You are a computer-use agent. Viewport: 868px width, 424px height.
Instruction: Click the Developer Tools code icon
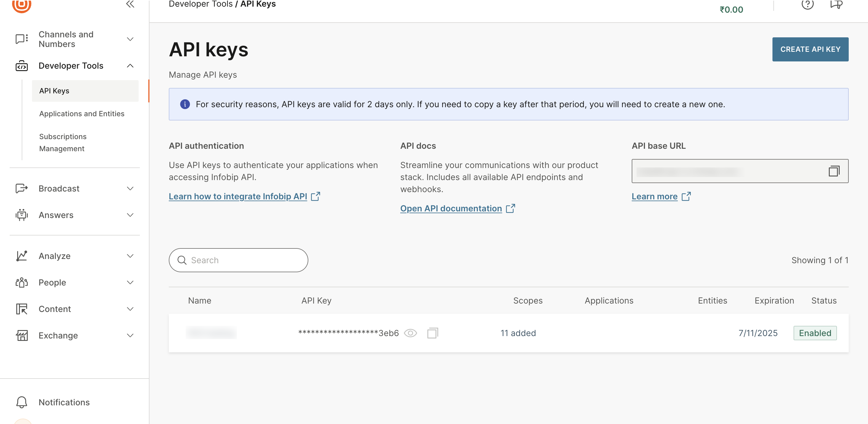coord(22,66)
